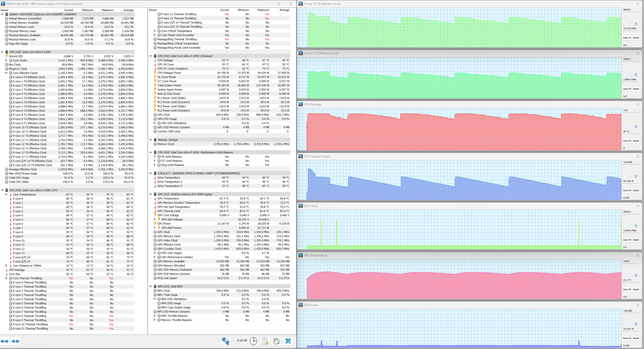644x349 pixels.
Task: Click HWiNFO icon in GPU Power graph title
Action: [x=301, y=305]
